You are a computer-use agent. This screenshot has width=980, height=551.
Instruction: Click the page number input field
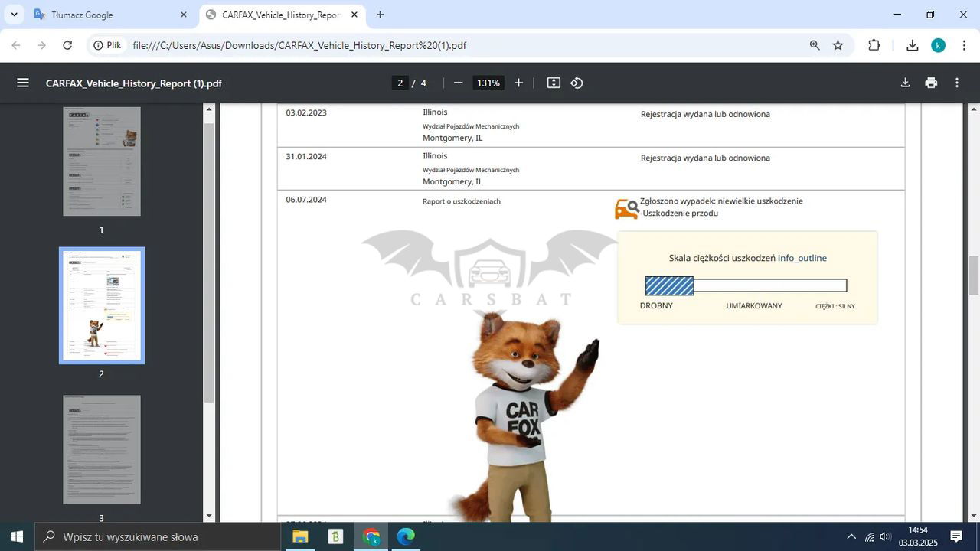(x=400, y=83)
